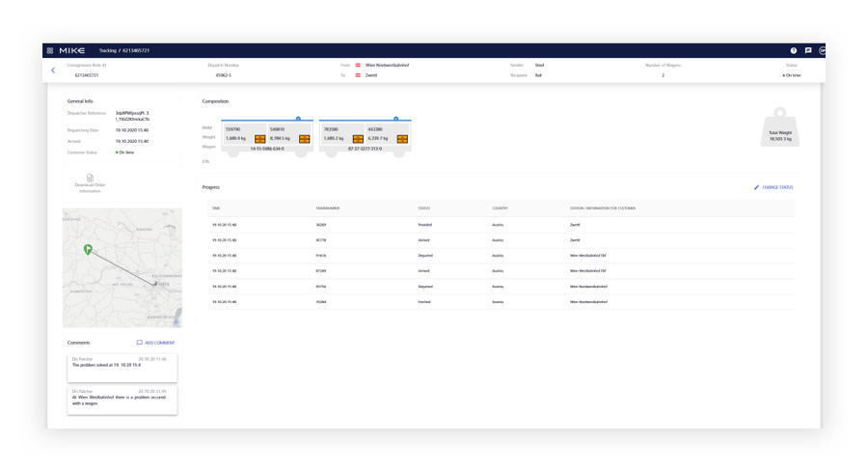Open the help question mark icon

794,50
